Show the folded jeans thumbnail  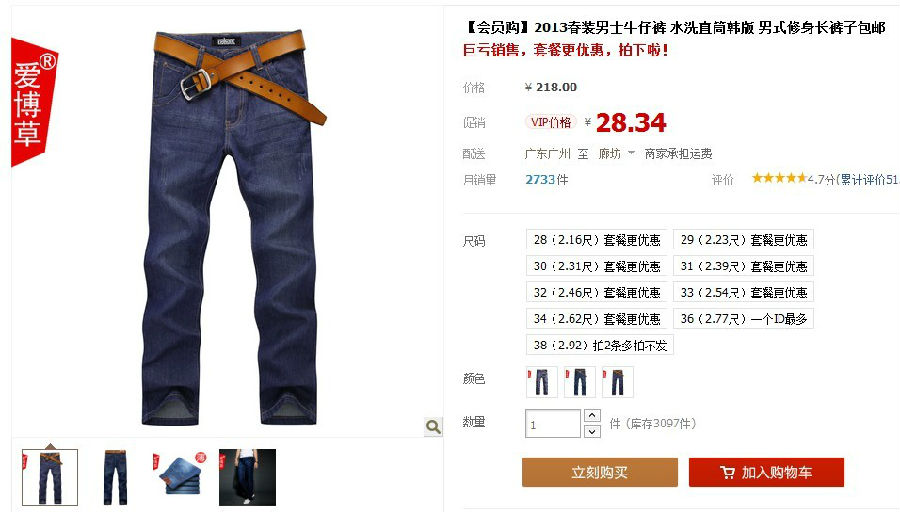pyautogui.click(x=180, y=475)
